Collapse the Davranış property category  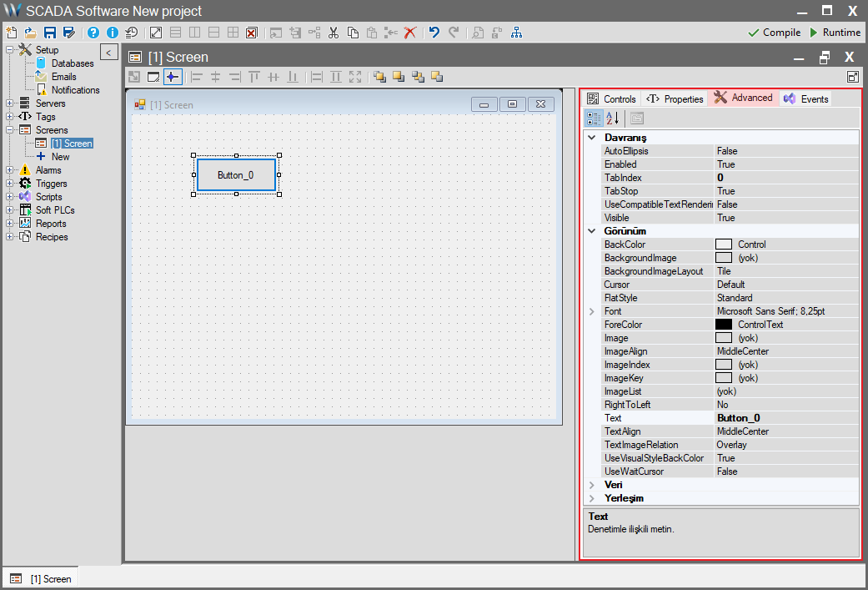pyautogui.click(x=592, y=138)
